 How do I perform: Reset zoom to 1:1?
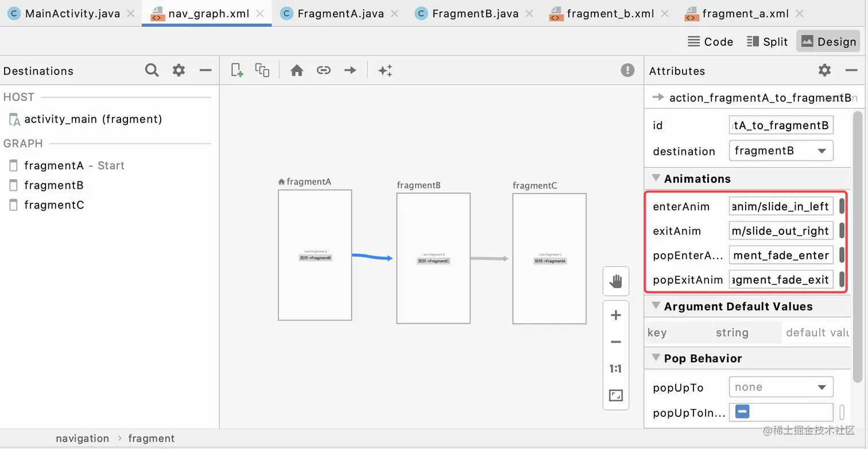[x=616, y=369]
